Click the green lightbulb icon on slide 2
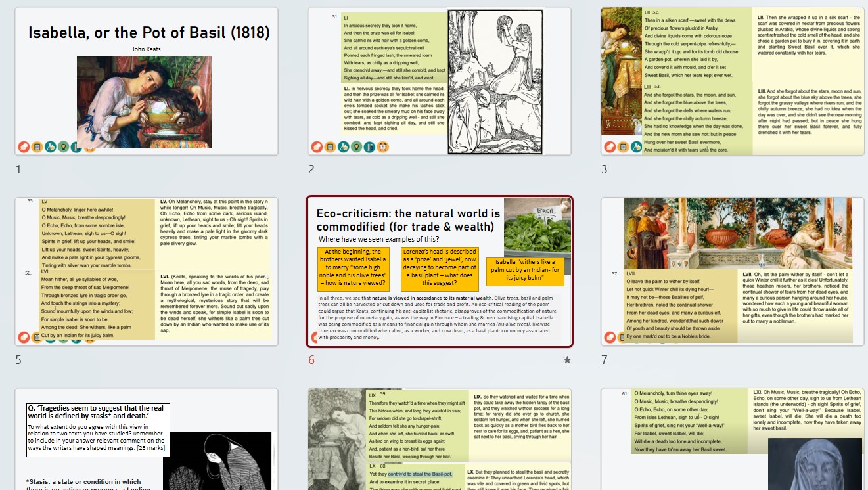The height and width of the screenshot is (490, 868). pos(356,146)
